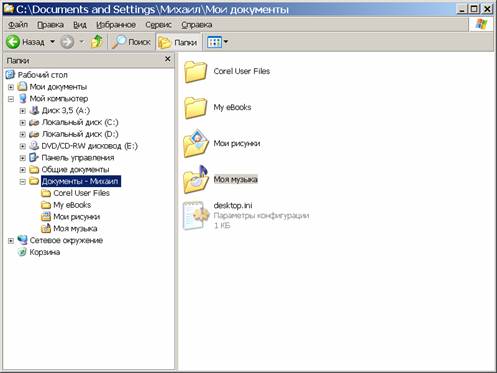Collapse the Мой компьютер tree node

pos(11,99)
